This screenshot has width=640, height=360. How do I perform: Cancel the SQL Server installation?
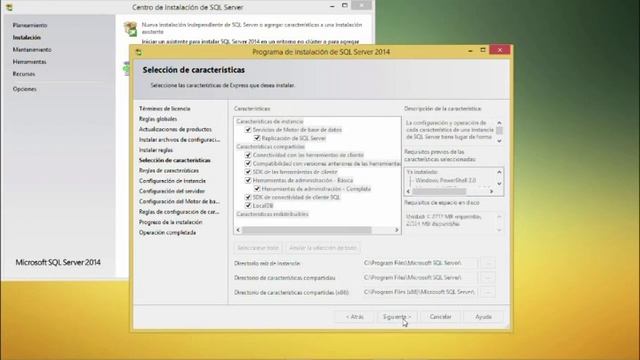tap(440, 317)
